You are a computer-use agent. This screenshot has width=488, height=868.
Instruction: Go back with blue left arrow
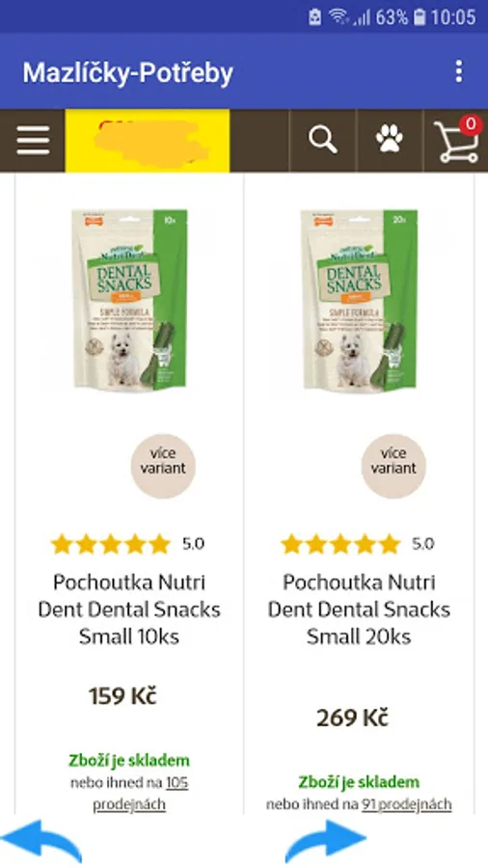click(41, 840)
